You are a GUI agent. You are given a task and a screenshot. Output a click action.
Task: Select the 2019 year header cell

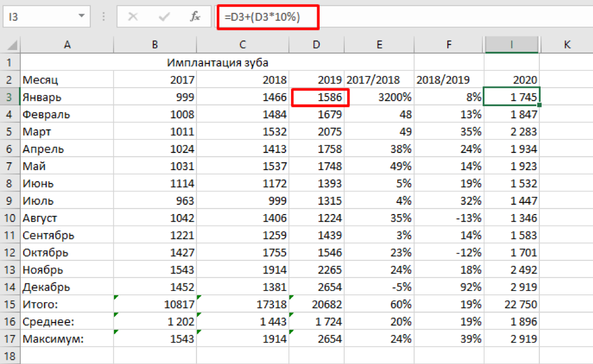tap(317, 80)
